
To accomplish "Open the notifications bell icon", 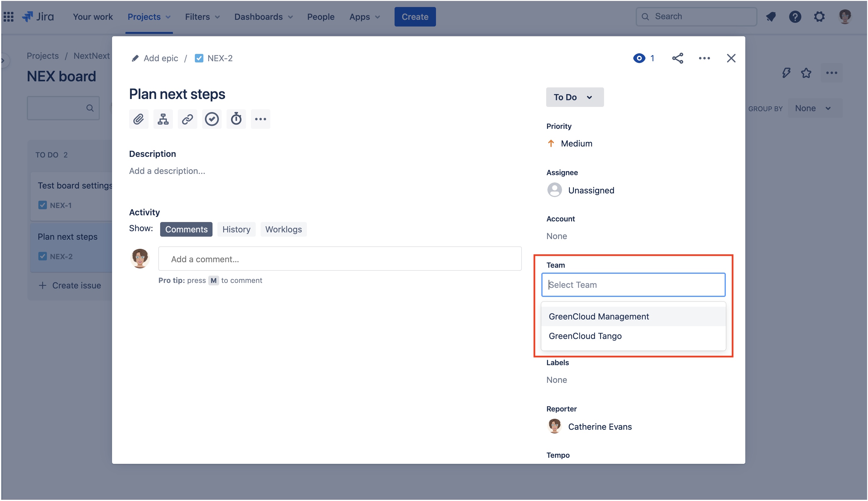I will click(771, 16).
